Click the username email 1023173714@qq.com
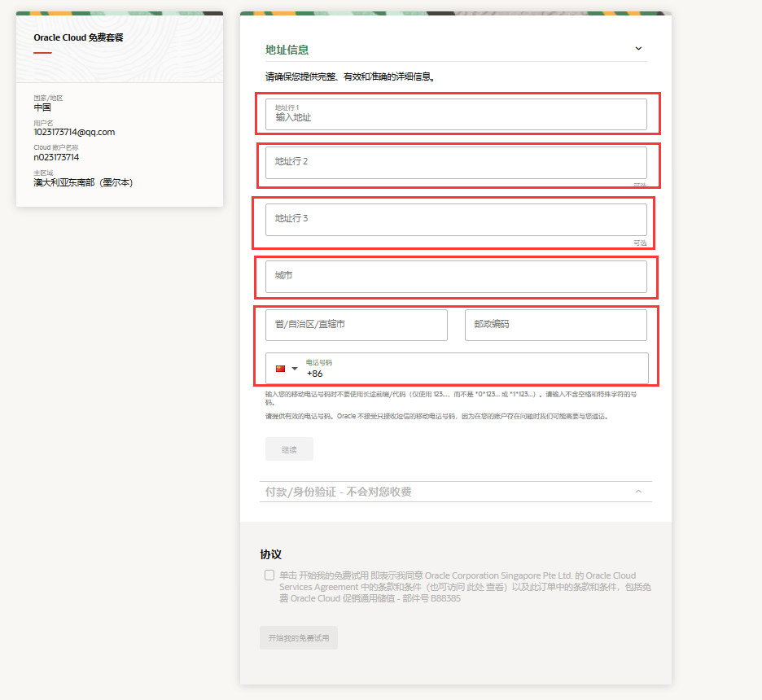This screenshot has width=762, height=700. click(x=74, y=132)
